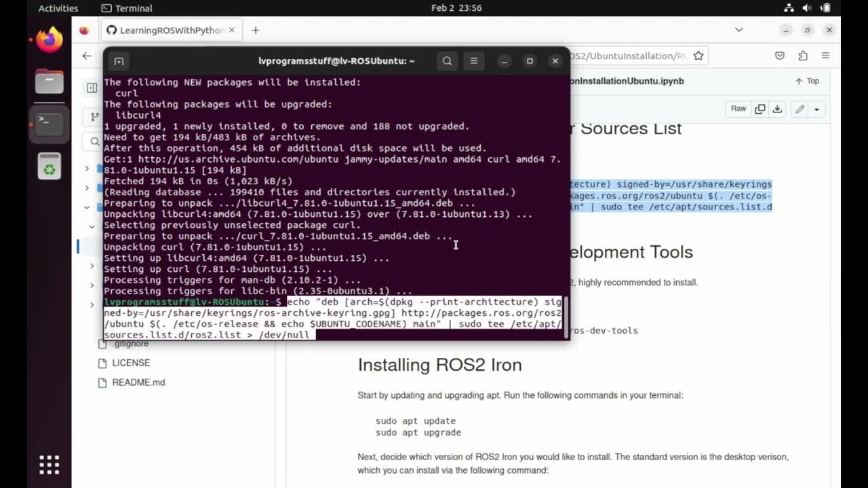Image resolution: width=868 pixels, height=488 pixels.
Task: Open Activities overview
Action: tap(58, 8)
